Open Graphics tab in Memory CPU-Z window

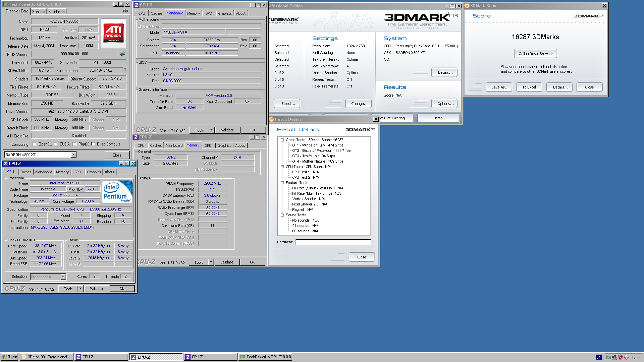point(224,145)
